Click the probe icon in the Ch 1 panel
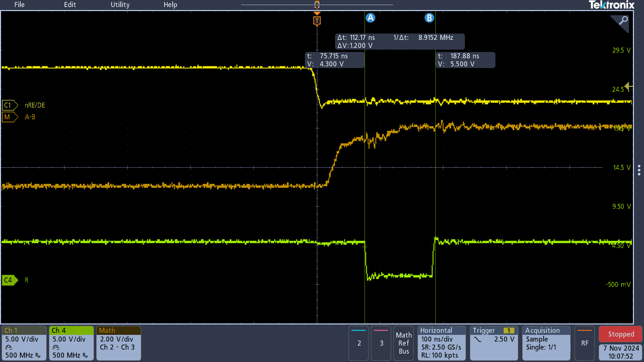 (x=8, y=348)
